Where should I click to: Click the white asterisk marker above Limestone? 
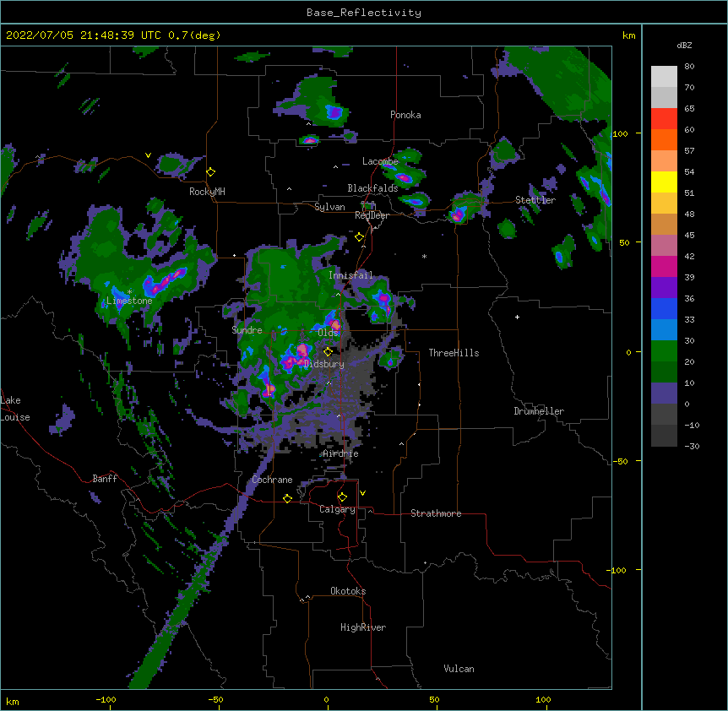[129, 292]
